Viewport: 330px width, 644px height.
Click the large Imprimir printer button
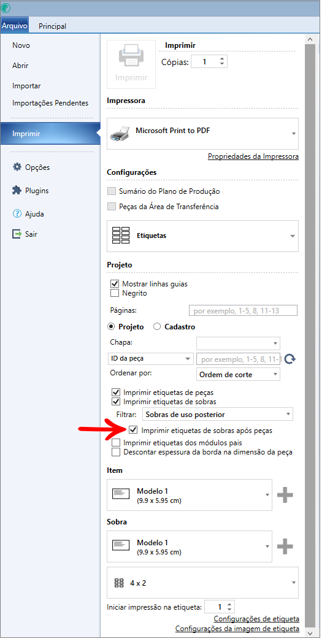click(131, 64)
